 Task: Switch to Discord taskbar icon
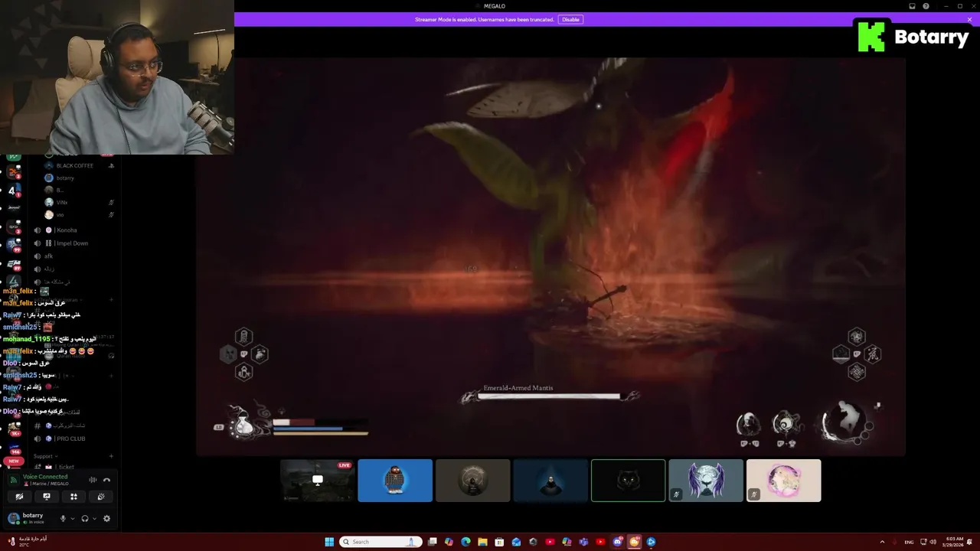(617, 542)
